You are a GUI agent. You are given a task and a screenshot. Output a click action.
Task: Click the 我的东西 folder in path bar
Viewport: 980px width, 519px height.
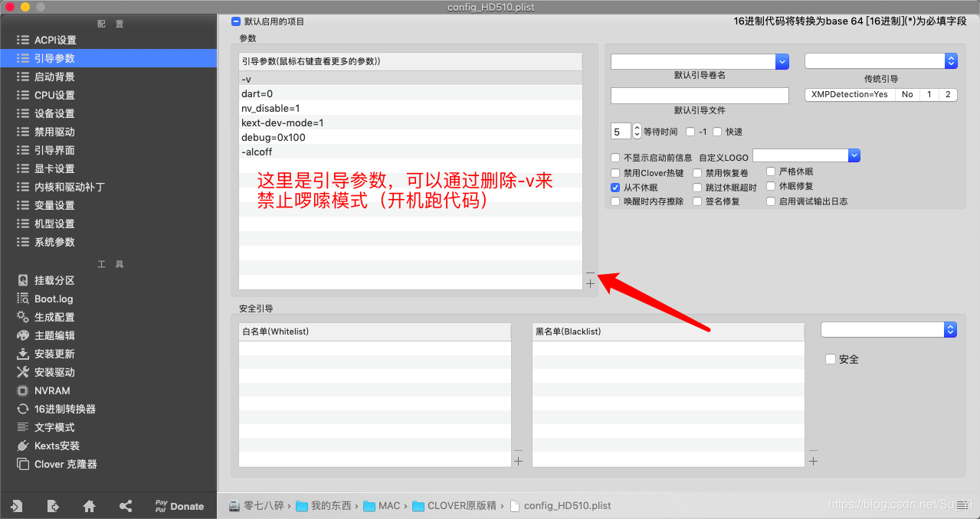pyautogui.click(x=324, y=506)
